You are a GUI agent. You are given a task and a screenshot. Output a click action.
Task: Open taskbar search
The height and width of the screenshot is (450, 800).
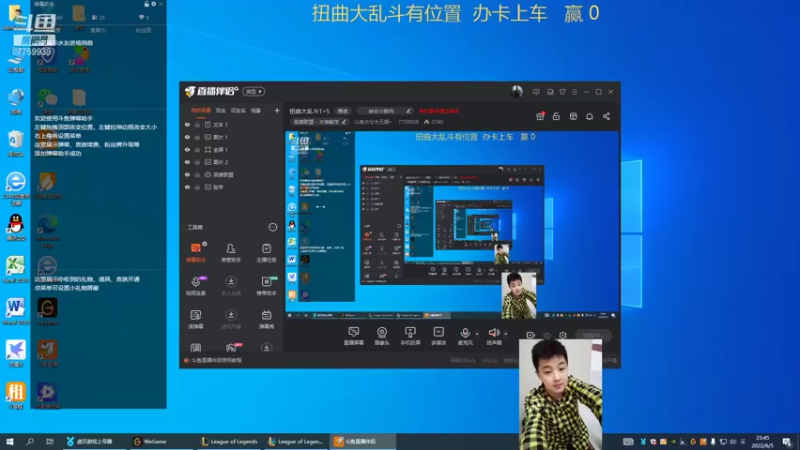click(x=30, y=441)
